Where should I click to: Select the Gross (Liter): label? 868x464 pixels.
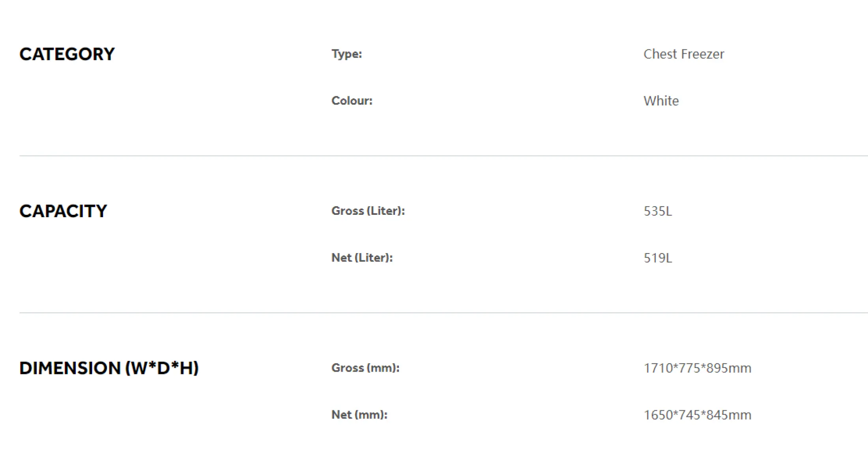tap(368, 211)
